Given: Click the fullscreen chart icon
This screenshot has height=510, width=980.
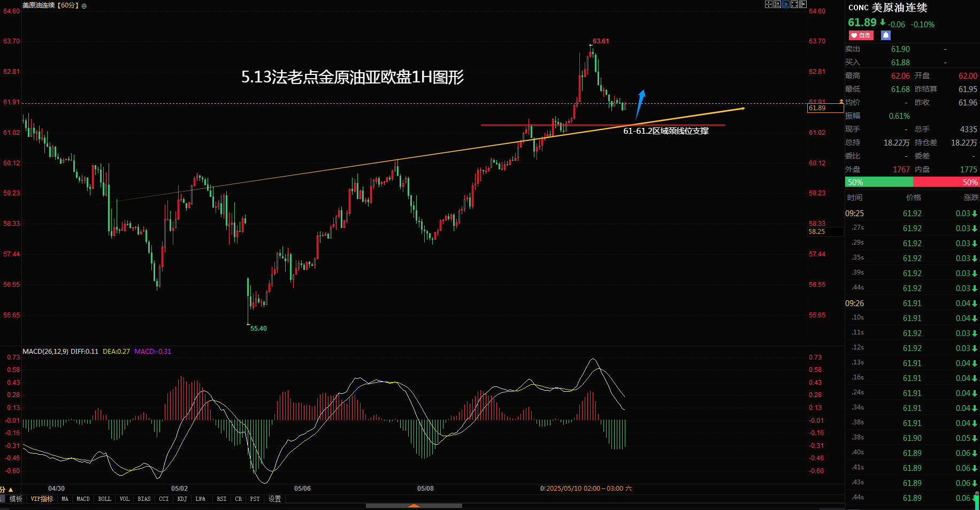Looking at the screenshot, I should (794, 4).
